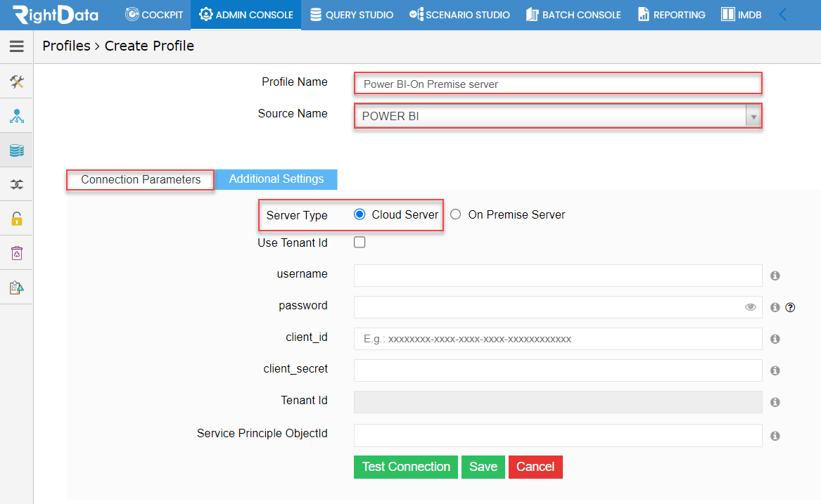The width and height of the screenshot is (821, 504).
Task: Open the IMDB menu
Action: click(742, 15)
